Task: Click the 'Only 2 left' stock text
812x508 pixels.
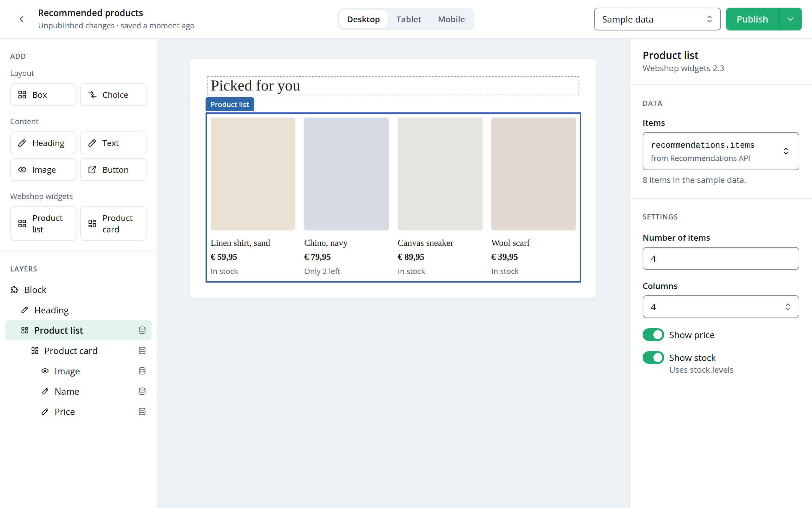Action: click(x=322, y=271)
